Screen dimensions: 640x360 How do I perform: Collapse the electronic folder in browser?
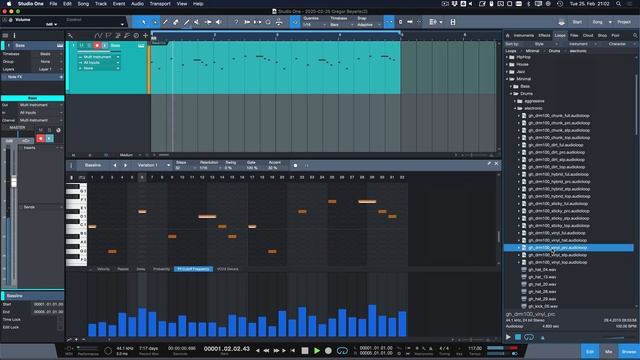(515, 109)
